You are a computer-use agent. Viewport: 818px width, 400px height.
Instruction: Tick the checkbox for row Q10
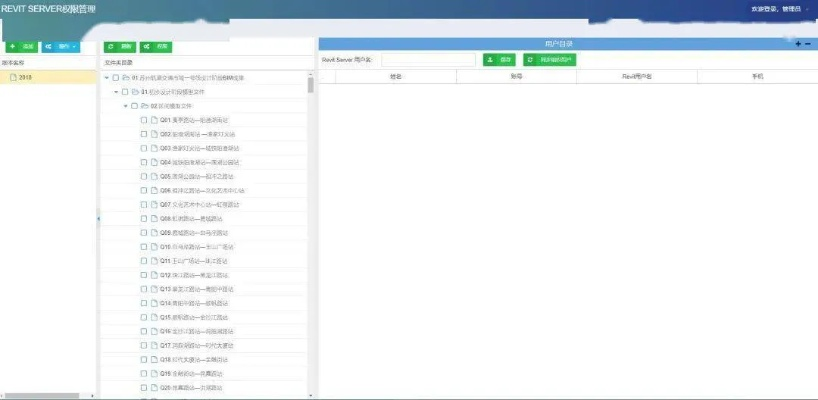pyautogui.click(x=144, y=247)
